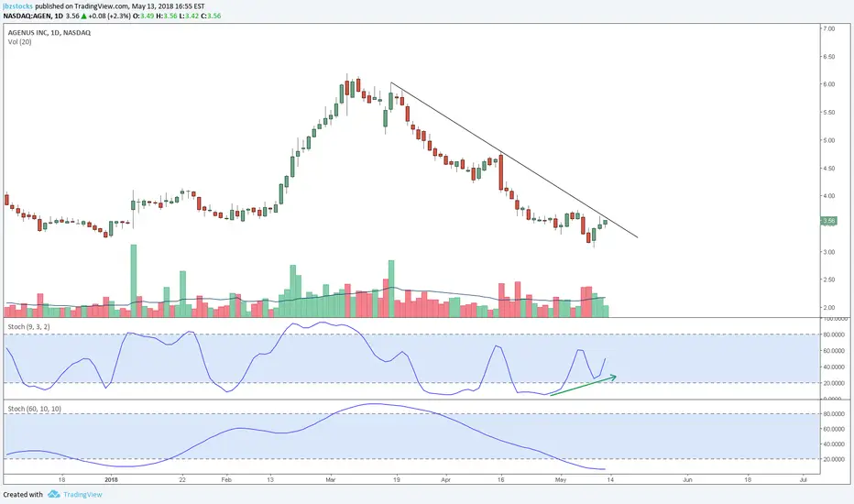
Task: Click the May date axis label
Action: click(x=561, y=480)
